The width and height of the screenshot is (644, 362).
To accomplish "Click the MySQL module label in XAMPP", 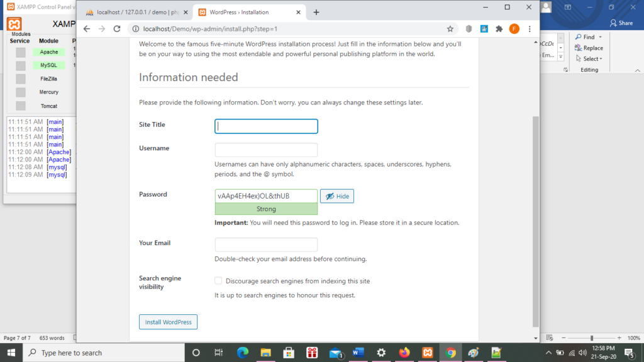I will coord(49,65).
